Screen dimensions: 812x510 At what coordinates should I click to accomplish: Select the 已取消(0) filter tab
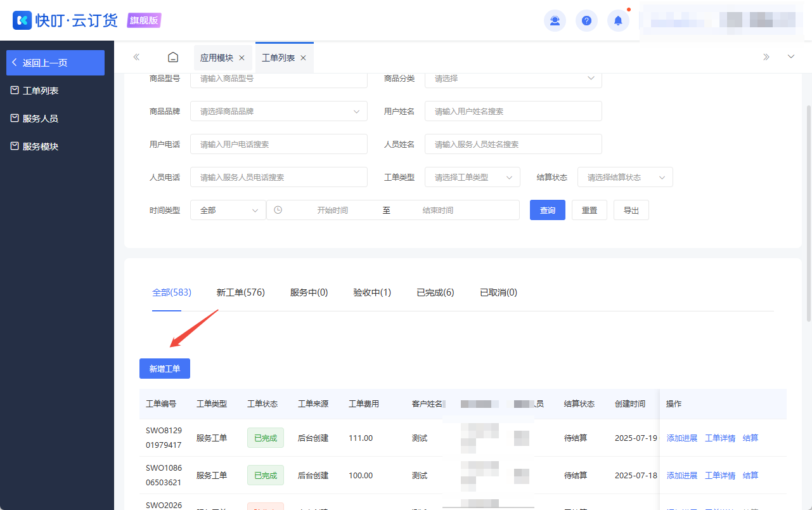[x=498, y=292]
